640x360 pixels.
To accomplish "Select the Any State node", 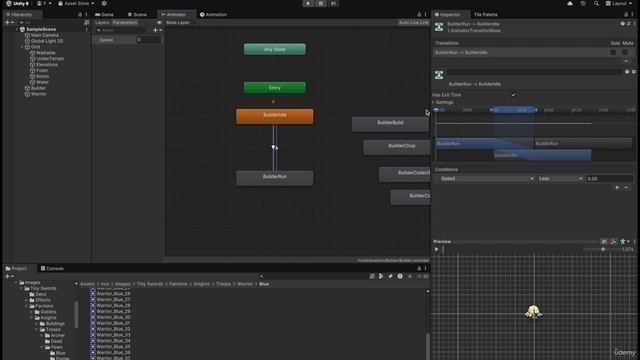I will [275, 49].
